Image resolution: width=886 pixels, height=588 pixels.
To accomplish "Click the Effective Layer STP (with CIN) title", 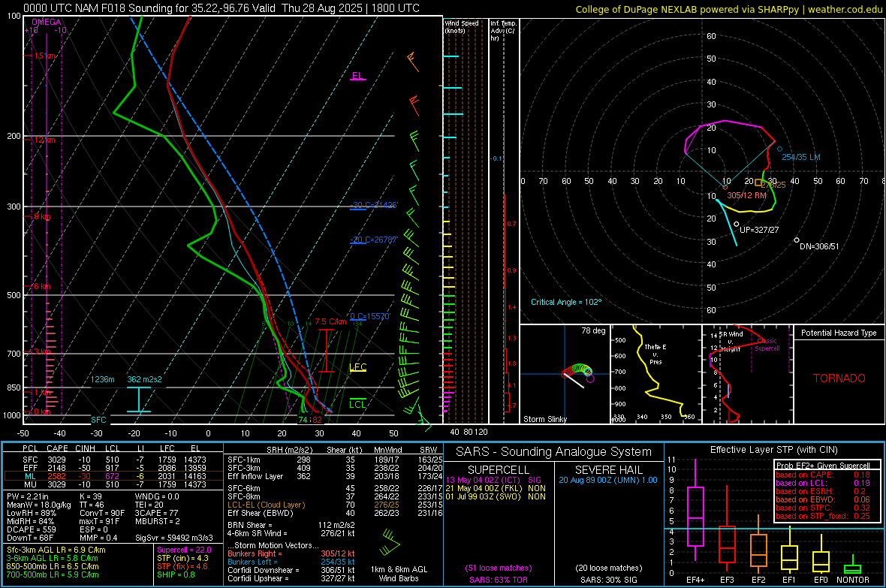I will point(773,450).
